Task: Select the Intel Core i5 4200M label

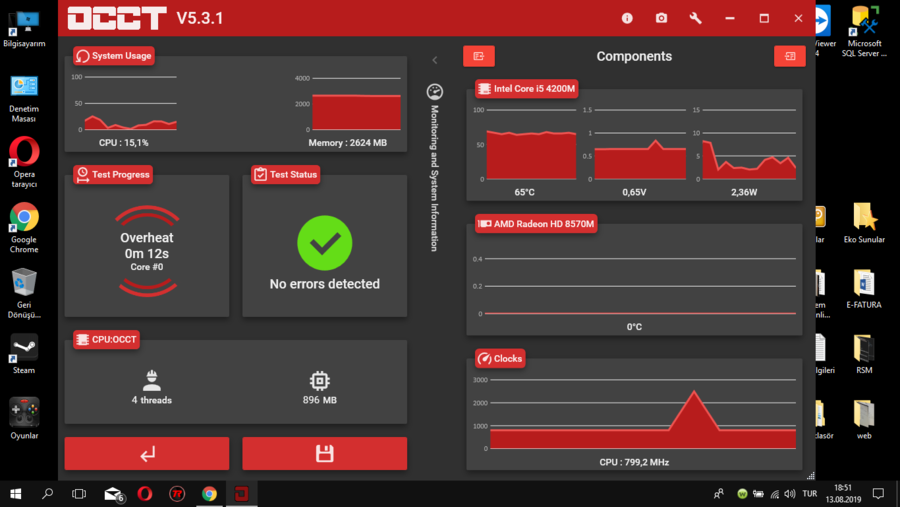Action: click(526, 88)
